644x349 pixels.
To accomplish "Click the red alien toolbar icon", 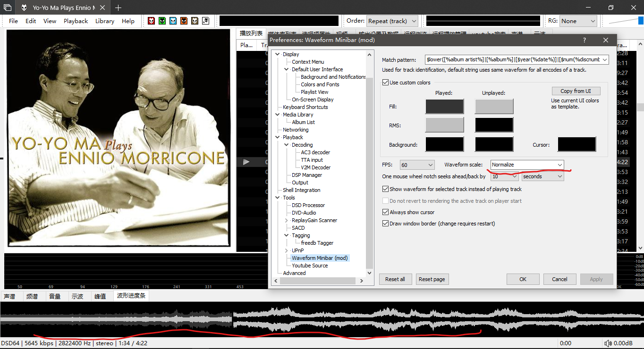I will (151, 21).
